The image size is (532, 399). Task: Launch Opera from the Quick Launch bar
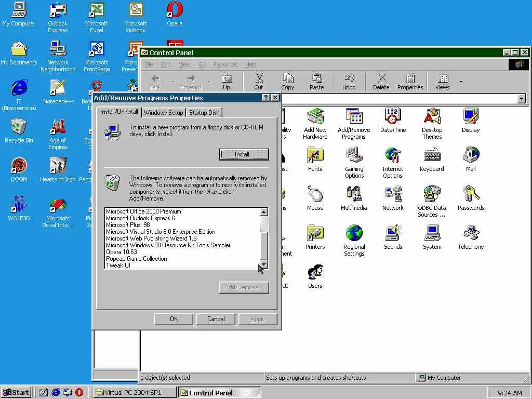[79, 392]
